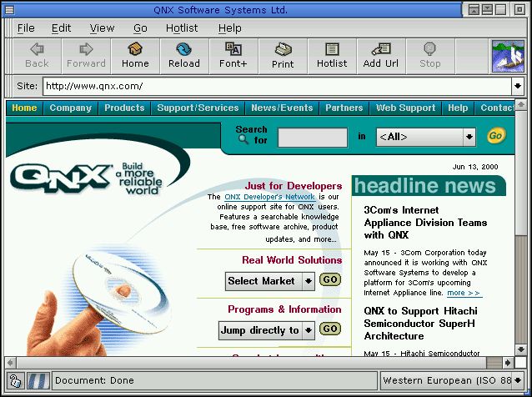The width and height of the screenshot is (532, 397).
Task: Go back with the Back arrow button
Action: [x=37, y=56]
